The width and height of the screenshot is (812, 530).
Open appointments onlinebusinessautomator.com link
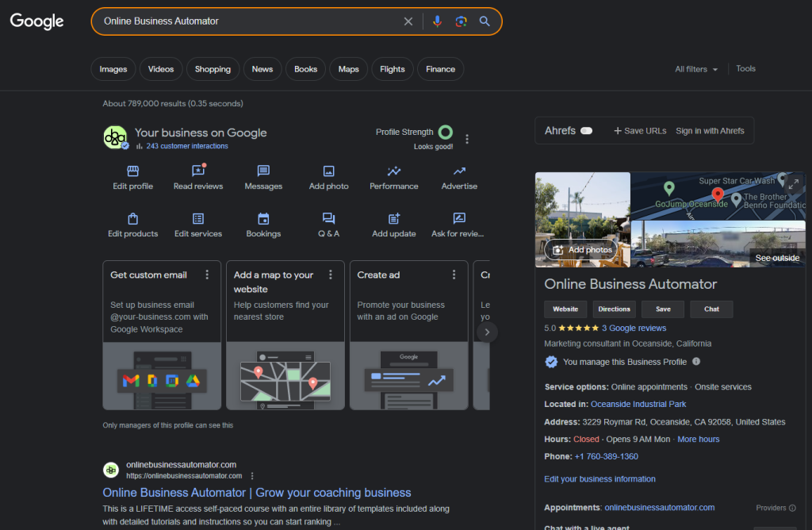(x=659, y=508)
